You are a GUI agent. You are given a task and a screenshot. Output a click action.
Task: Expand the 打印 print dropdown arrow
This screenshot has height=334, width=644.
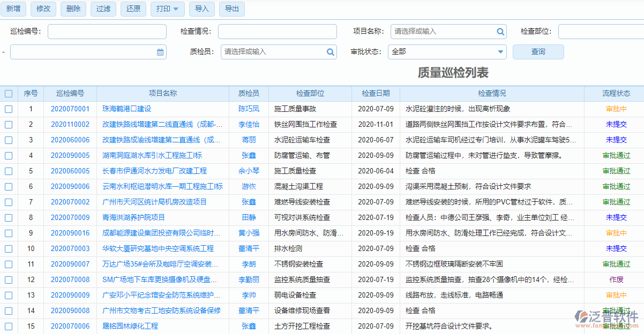177,9
